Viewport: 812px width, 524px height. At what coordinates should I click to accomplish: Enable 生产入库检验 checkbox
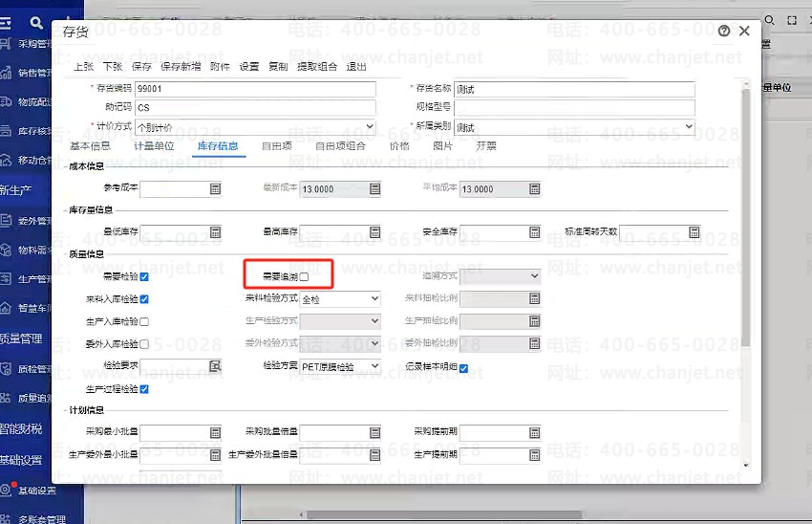point(144,322)
